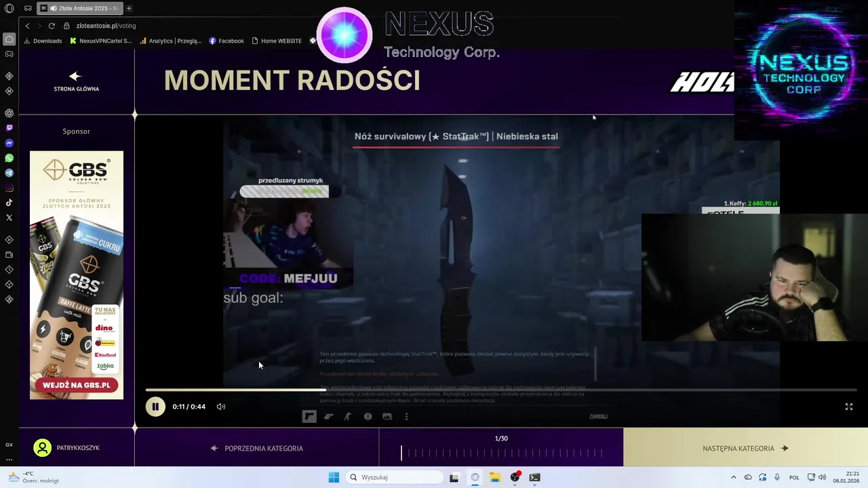Viewport: 868px width, 488px height.
Task: Open the wallet icon in the sidebar
Action: (9, 255)
